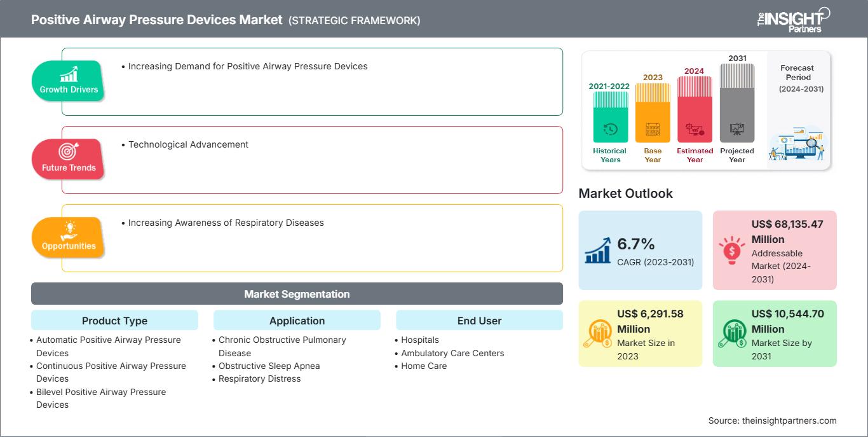Select the Application section header
868x437 pixels.
[x=297, y=321]
